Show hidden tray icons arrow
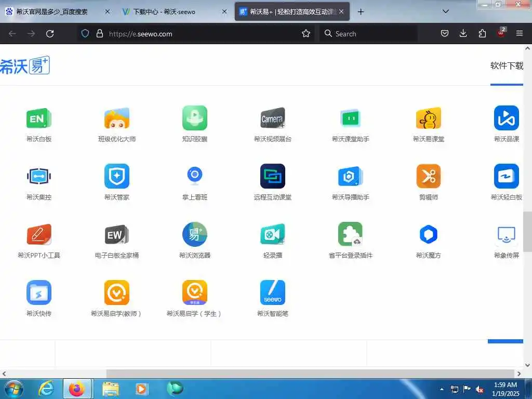Screen dimensions: 532x399 click(442, 389)
